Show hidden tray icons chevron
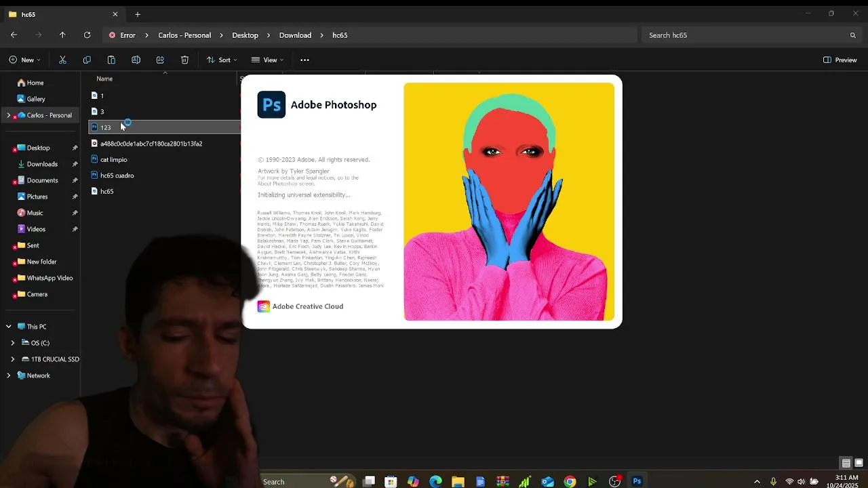Viewport: 868px width, 488px height. [757, 482]
